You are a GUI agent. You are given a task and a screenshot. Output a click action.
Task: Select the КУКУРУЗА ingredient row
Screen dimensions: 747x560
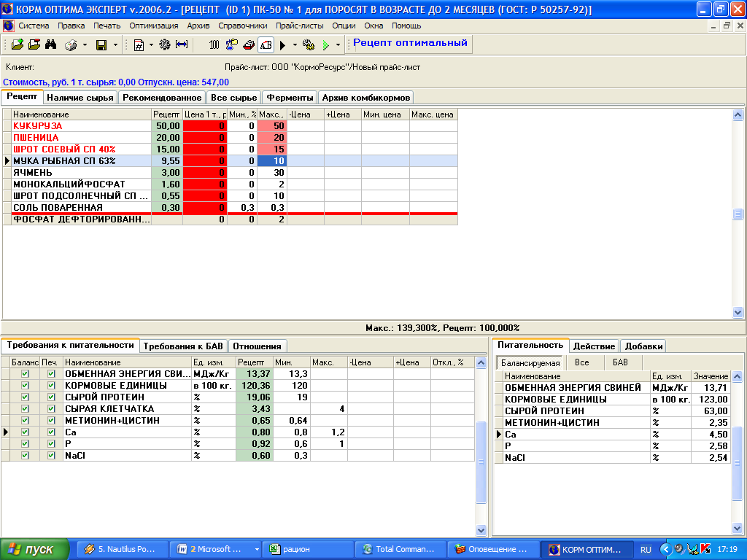[x=230, y=125]
